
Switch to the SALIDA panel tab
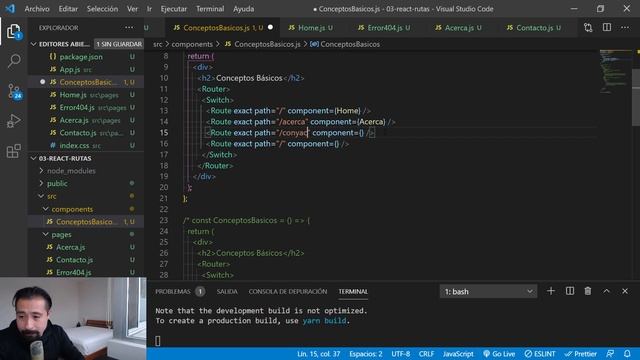(x=227, y=291)
